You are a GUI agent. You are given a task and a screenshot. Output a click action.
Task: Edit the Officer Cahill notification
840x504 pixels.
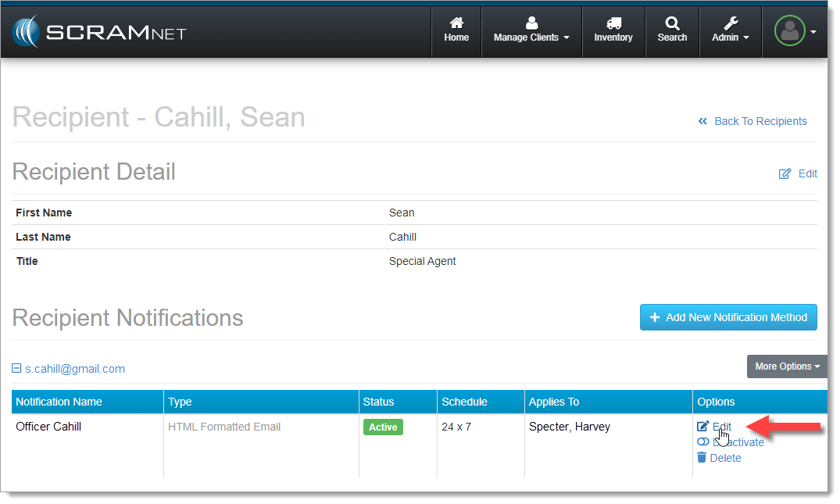[x=721, y=427]
